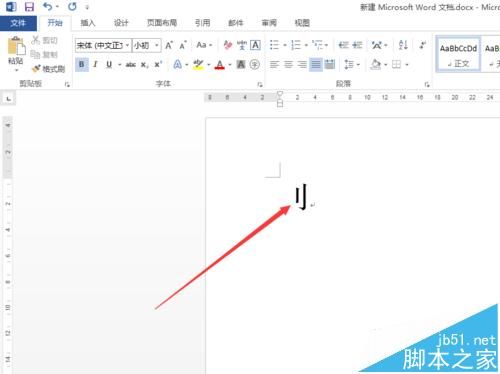Toggle strikethrough abc formatting
Screen dimensions: 500x374
[x=130, y=65]
